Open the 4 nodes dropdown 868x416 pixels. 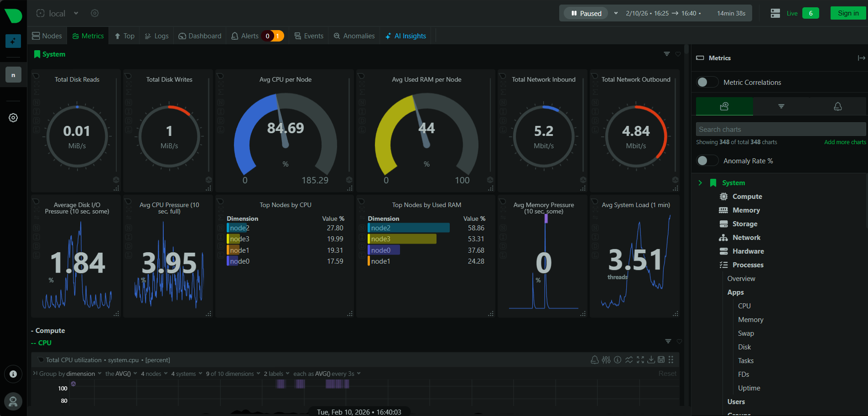(154, 374)
